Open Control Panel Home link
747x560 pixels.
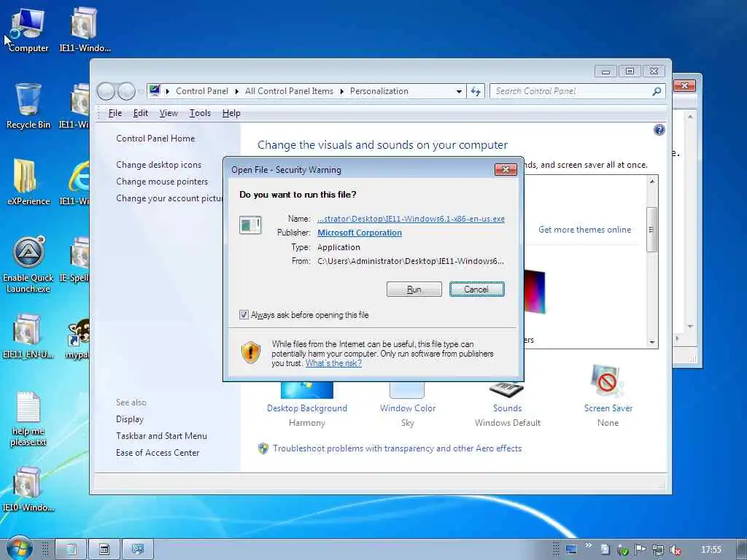155,139
